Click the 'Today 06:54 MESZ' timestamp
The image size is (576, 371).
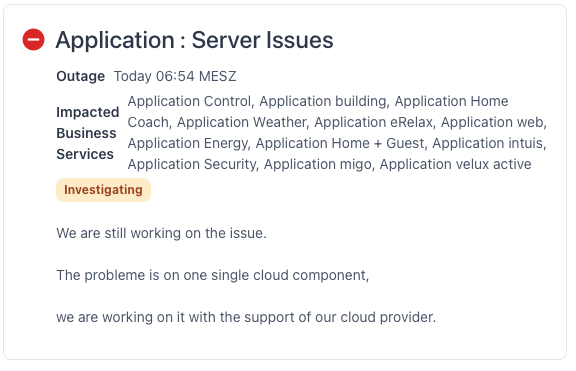click(x=175, y=76)
